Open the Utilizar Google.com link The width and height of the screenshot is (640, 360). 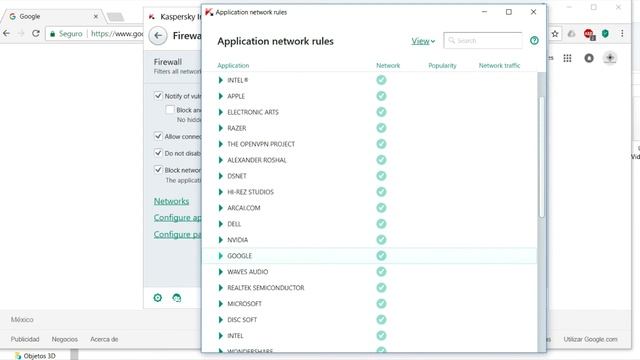click(x=590, y=339)
